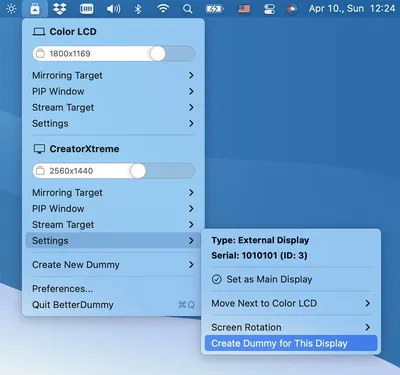Open Control Center icon in menu bar

coord(269,9)
